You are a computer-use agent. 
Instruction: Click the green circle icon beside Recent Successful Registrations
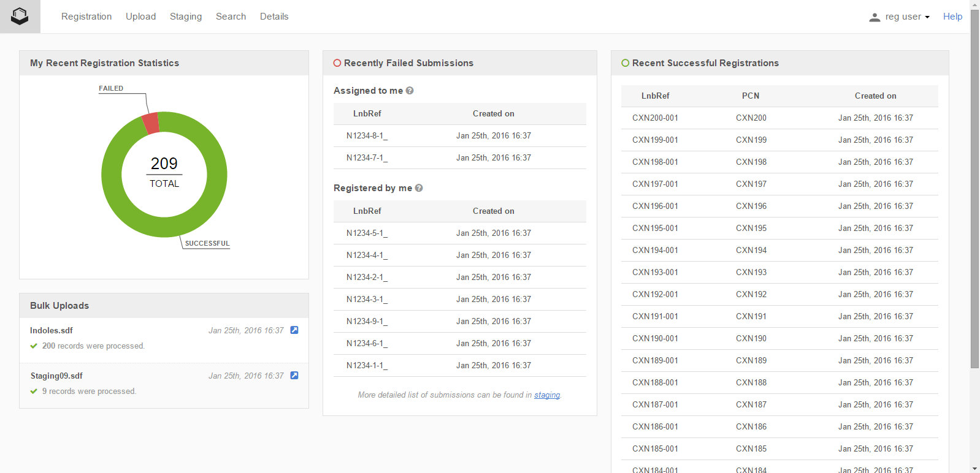pos(626,63)
